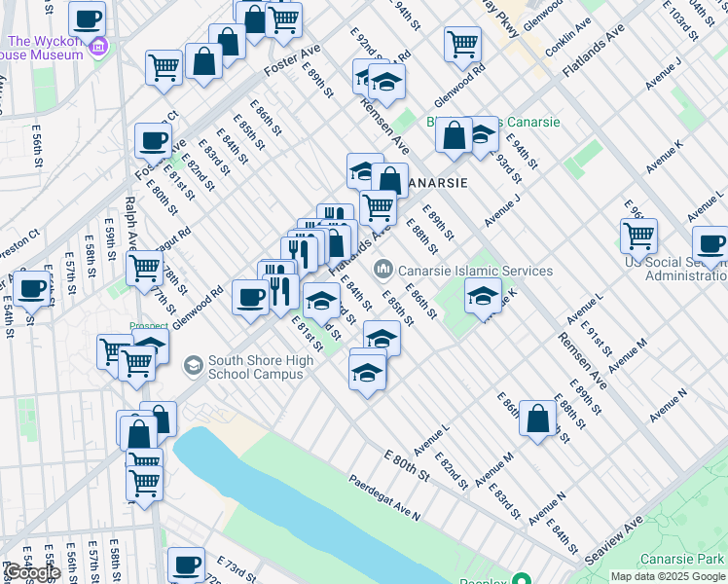Click the US Social Security Administration label
The width and height of the screenshot is (728, 584).
[x=676, y=270]
